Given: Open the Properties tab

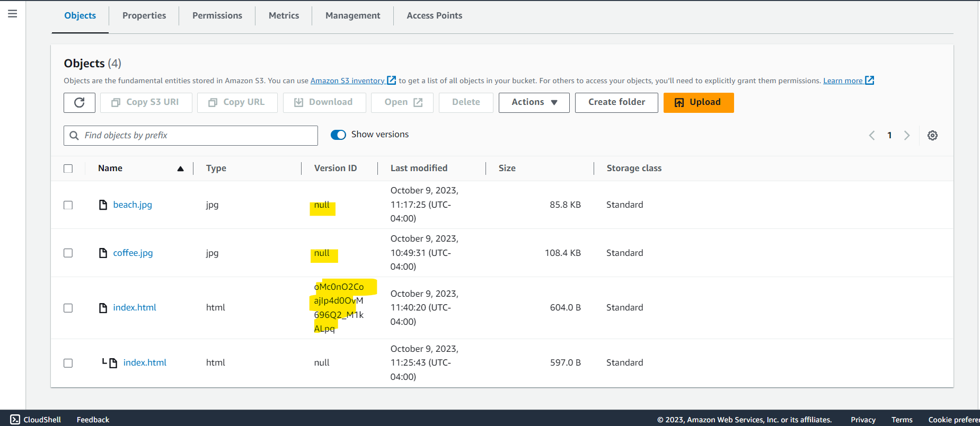Looking at the screenshot, I should (144, 16).
